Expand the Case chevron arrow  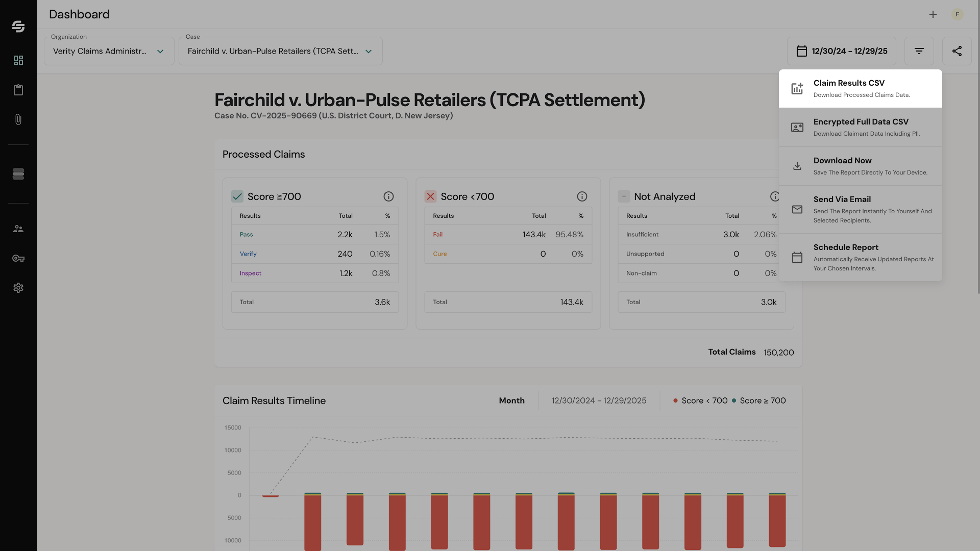pos(369,52)
